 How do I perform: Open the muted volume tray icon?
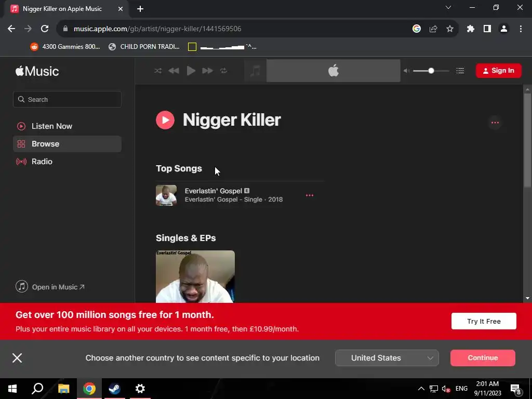(x=446, y=389)
